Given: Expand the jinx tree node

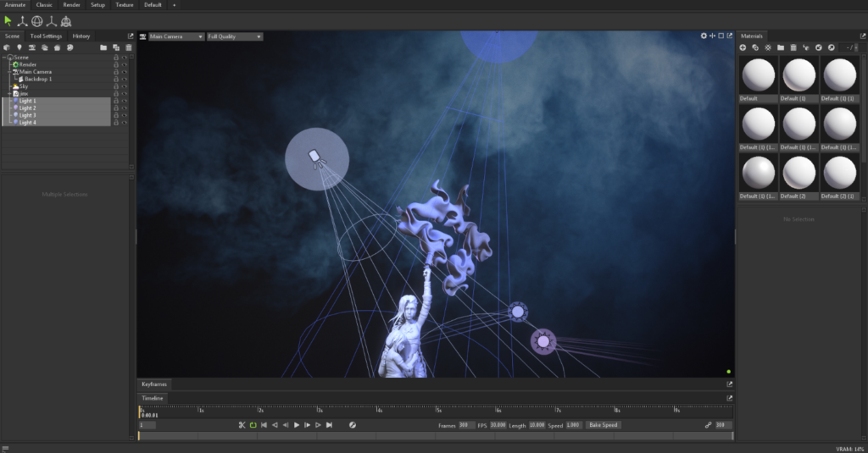Looking at the screenshot, I should coord(10,93).
